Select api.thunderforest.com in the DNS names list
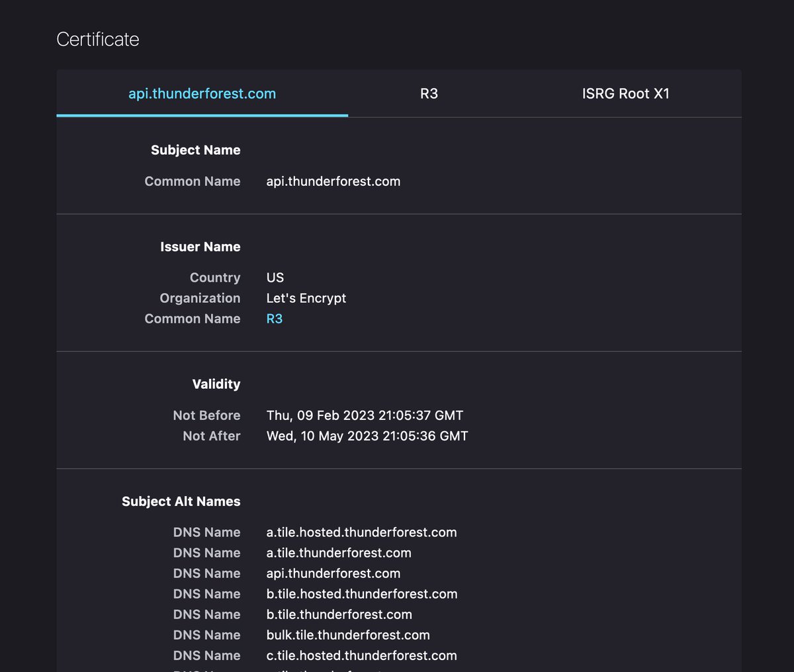 click(x=333, y=573)
